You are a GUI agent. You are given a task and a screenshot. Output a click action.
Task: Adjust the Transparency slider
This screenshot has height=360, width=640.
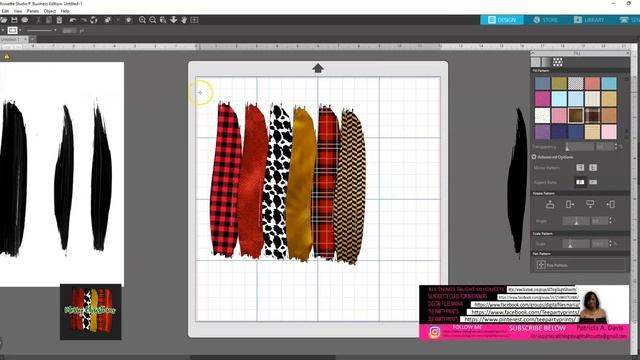click(579, 147)
